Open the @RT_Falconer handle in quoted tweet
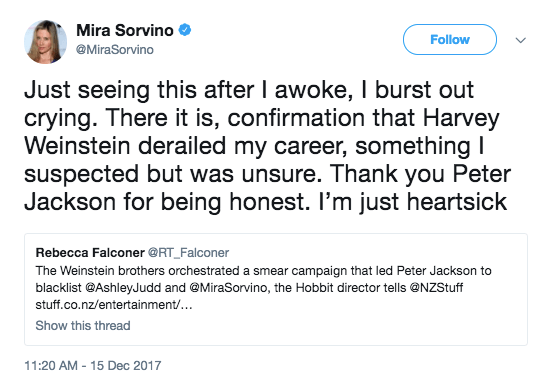The height and width of the screenshot is (379, 541). 188,253
